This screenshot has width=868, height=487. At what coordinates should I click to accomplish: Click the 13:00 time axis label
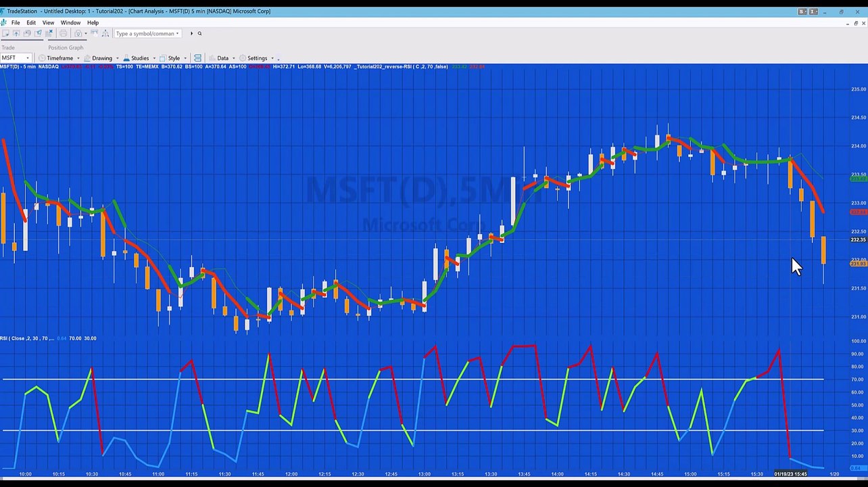click(425, 474)
